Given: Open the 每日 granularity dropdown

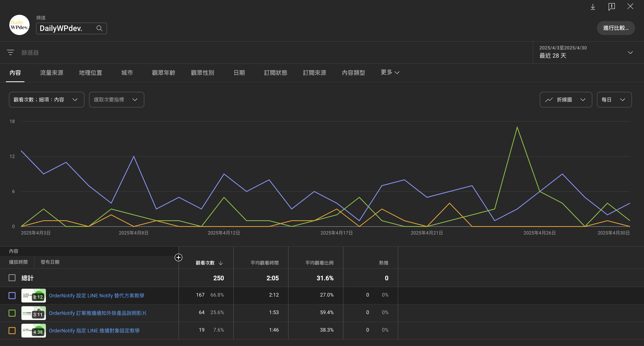Looking at the screenshot, I should click(x=614, y=100).
